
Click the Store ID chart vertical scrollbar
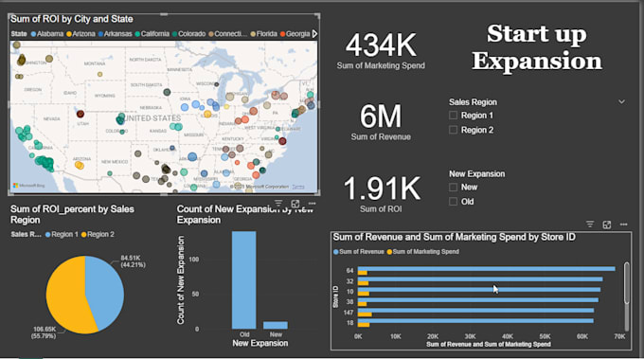(x=626, y=283)
